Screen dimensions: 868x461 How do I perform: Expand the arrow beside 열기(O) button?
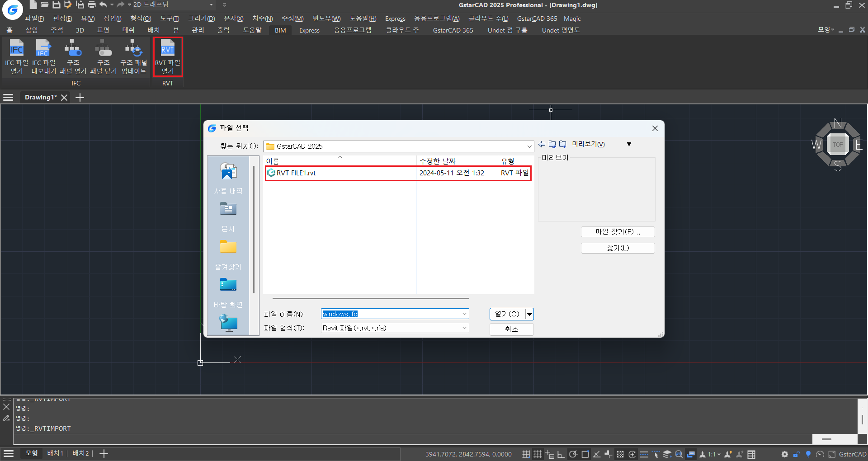529,314
